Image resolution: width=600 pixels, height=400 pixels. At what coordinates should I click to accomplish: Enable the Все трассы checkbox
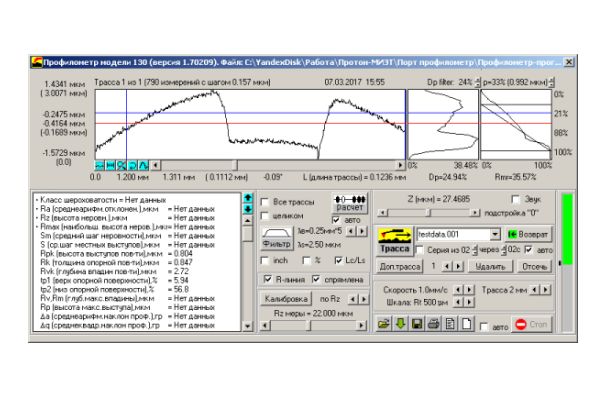click(x=264, y=202)
